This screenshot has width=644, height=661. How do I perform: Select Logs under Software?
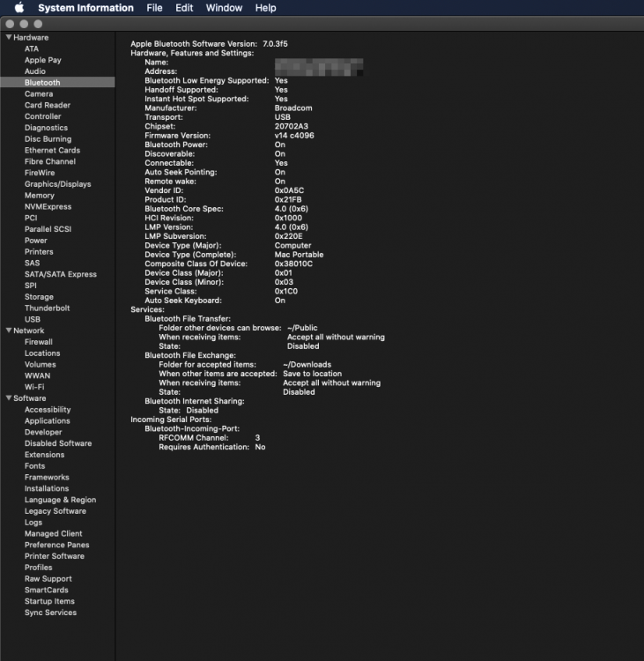(x=33, y=523)
